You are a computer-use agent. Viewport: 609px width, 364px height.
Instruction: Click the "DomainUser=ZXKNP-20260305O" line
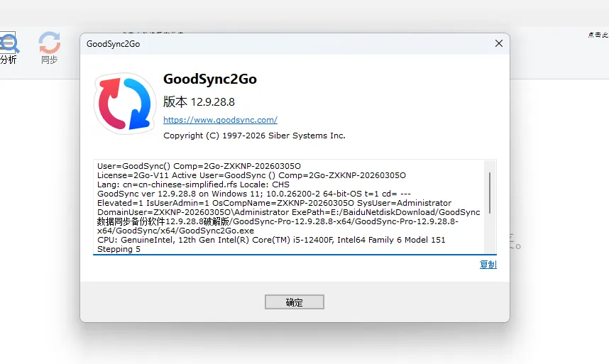(x=289, y=212)
